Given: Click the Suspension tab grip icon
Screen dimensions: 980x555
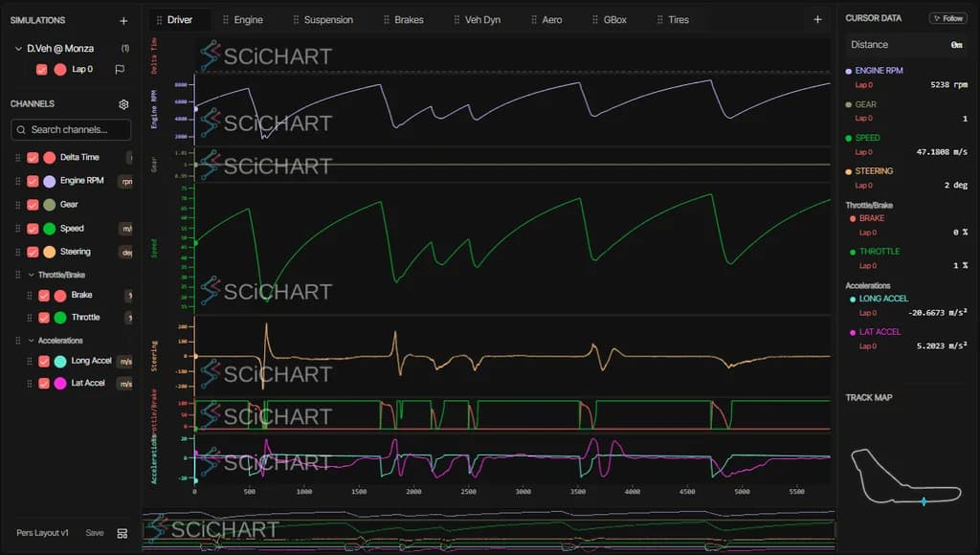Looking at the screenshot, I should pos(296,20).
